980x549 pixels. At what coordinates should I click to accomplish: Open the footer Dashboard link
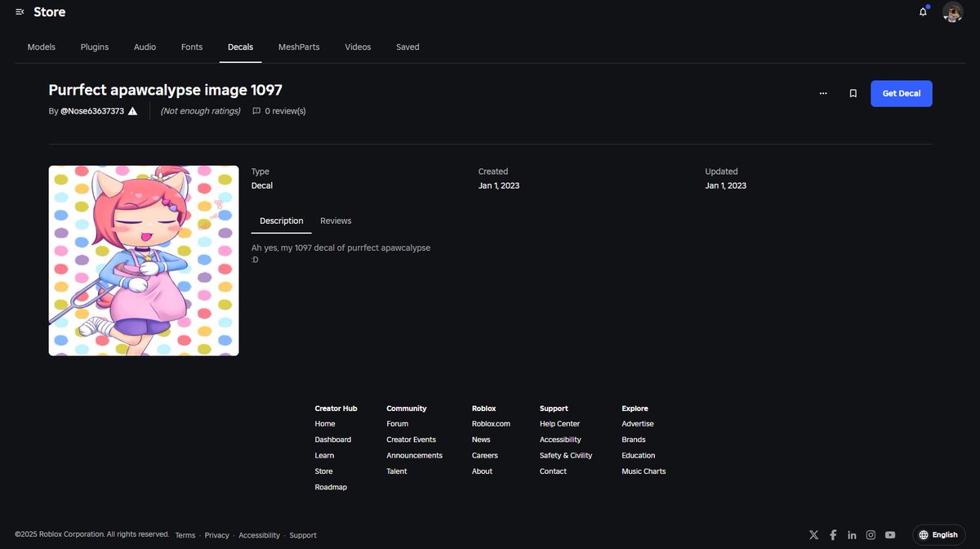[x=333, y=440]
